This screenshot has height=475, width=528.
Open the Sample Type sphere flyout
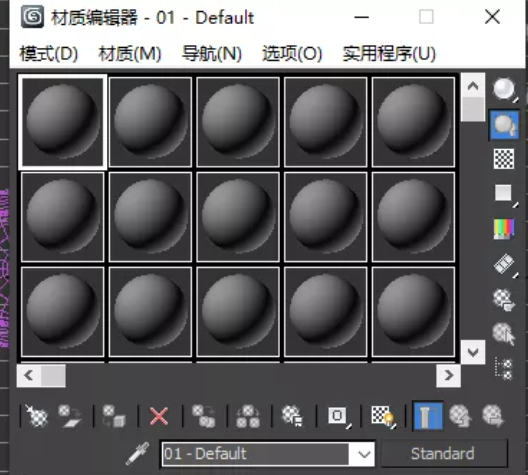point(504,90)
